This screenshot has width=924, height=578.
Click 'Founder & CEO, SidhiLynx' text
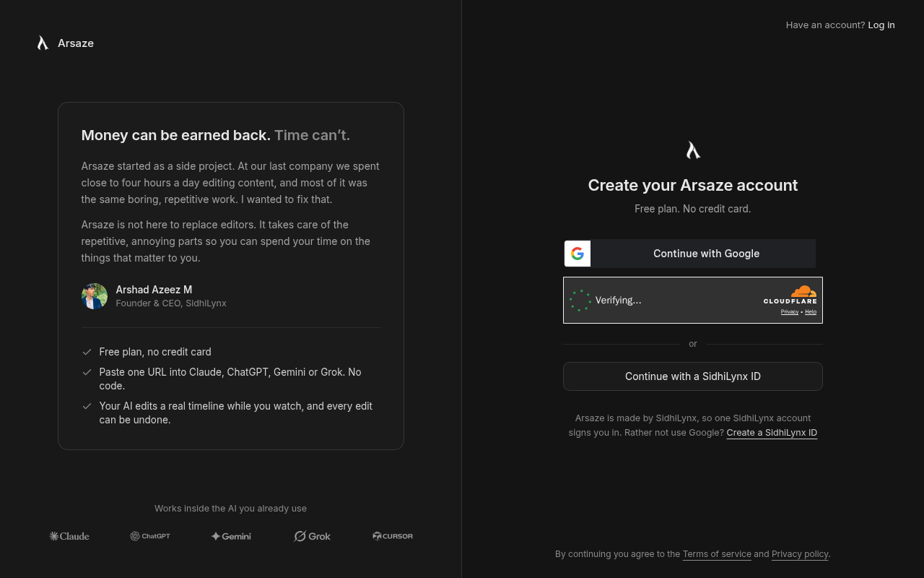tap(171, 303)
